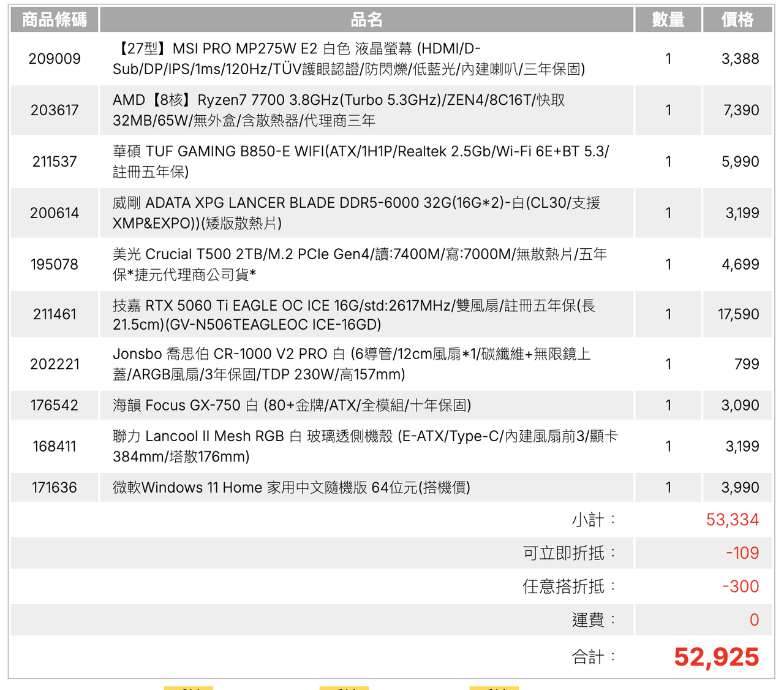Click the -300 任意搭折抵 discount value

coord(741,587)
